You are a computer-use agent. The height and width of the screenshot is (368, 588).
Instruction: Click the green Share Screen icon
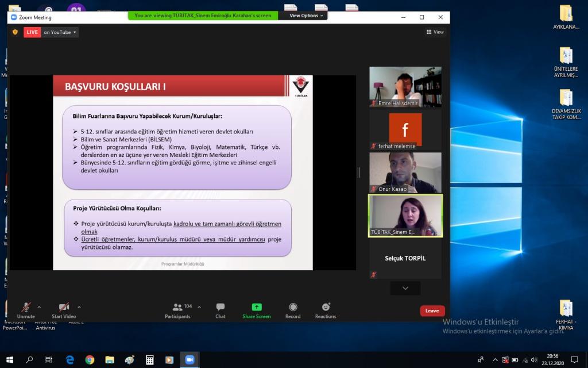coord(257,307)
